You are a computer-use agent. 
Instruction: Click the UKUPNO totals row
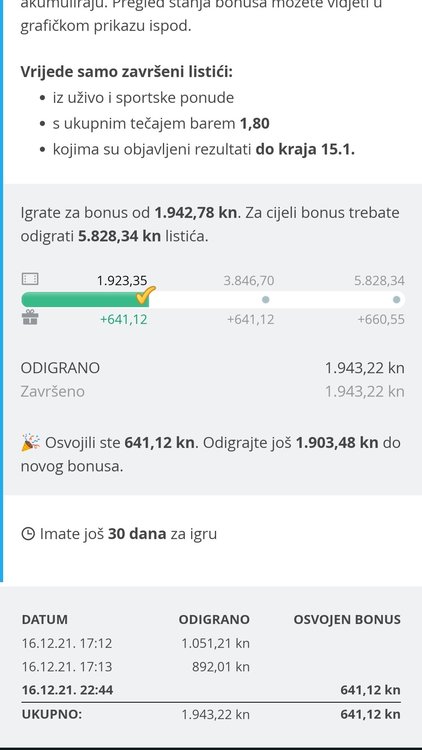pyautogui.click(x=211, y=715)
